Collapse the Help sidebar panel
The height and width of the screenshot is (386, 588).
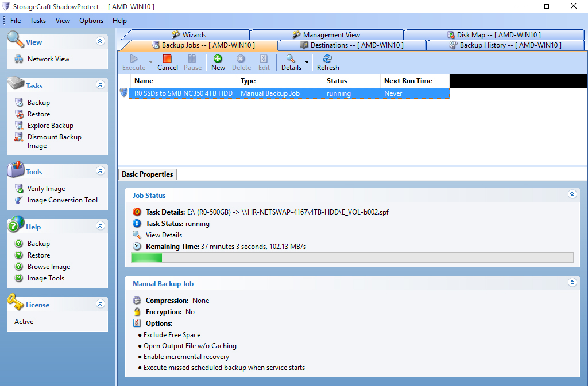(x=100, y=226)
